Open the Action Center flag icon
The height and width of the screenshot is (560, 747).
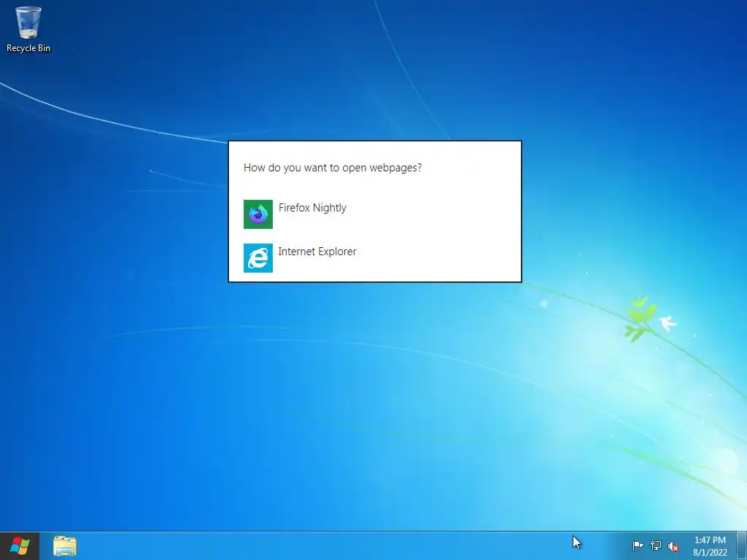coord(638,545)
